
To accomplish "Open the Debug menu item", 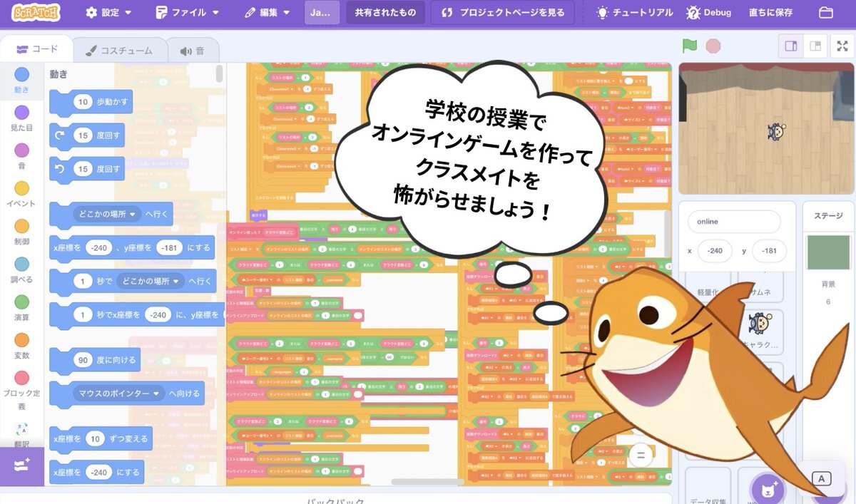I will (x=708, y=12).
